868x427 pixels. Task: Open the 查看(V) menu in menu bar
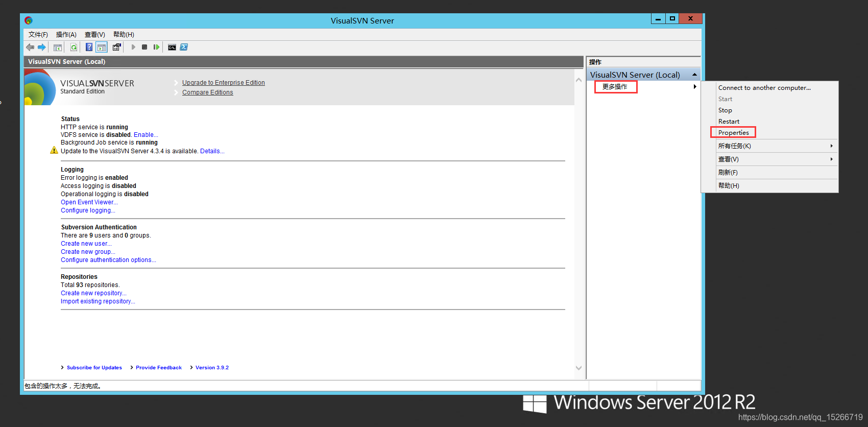pyautogui.click(x=95, y=34)
